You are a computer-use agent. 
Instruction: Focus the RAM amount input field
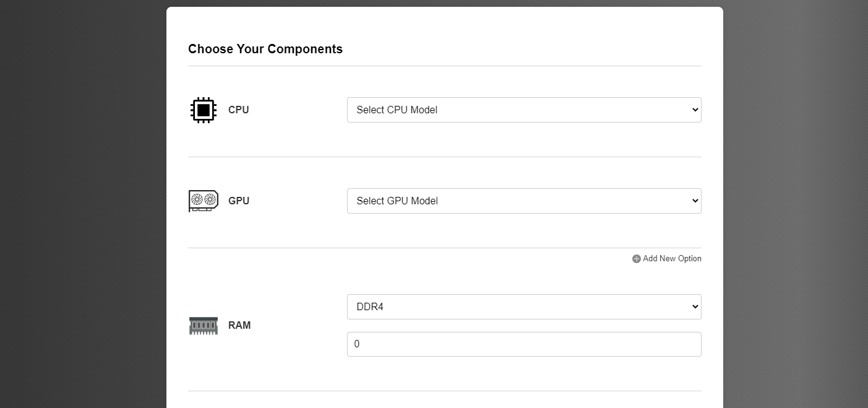click(x=523, y=344)
